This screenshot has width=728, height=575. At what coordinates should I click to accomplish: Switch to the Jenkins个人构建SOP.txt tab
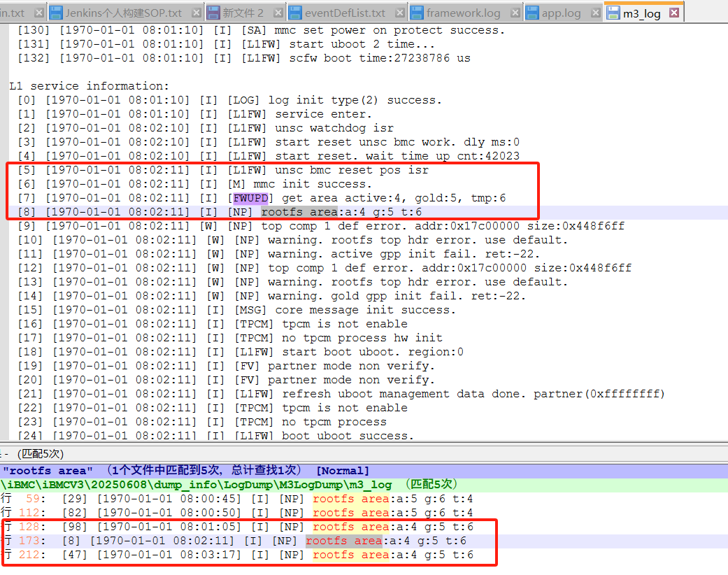click(x=123, y=13)
